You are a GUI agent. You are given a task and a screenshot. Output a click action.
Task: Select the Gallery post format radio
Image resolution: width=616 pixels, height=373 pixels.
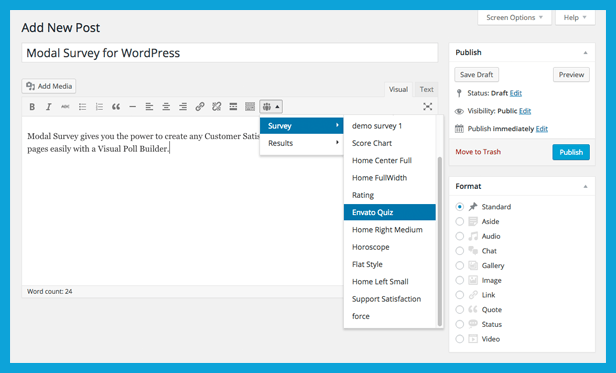coord(459,265)
